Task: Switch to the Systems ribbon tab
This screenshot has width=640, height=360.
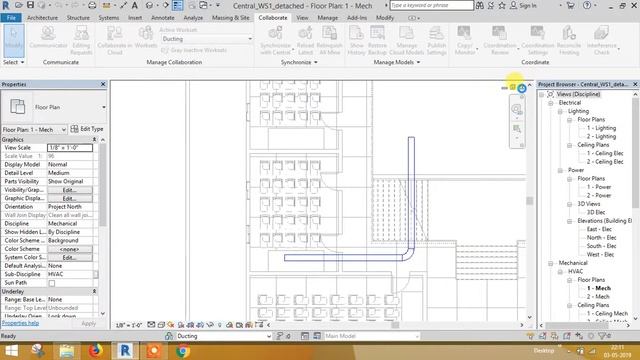Action: click(x=109, y=18)
